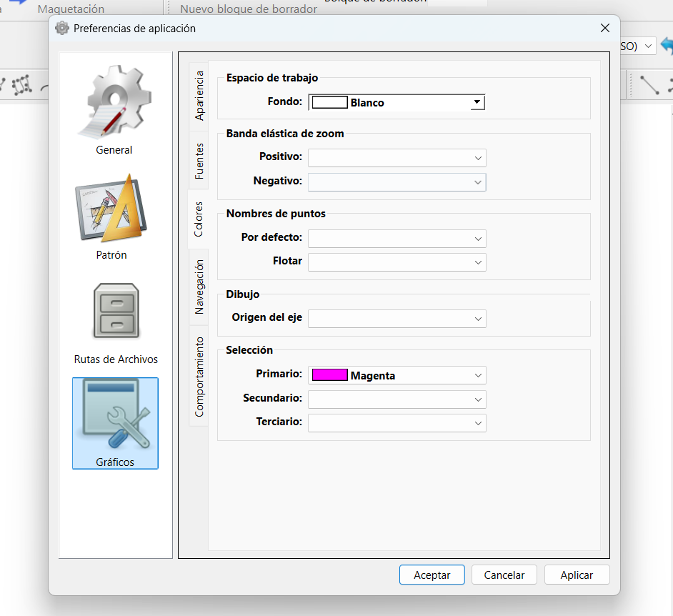Switch to the Apariencia tab

(199, 94)
